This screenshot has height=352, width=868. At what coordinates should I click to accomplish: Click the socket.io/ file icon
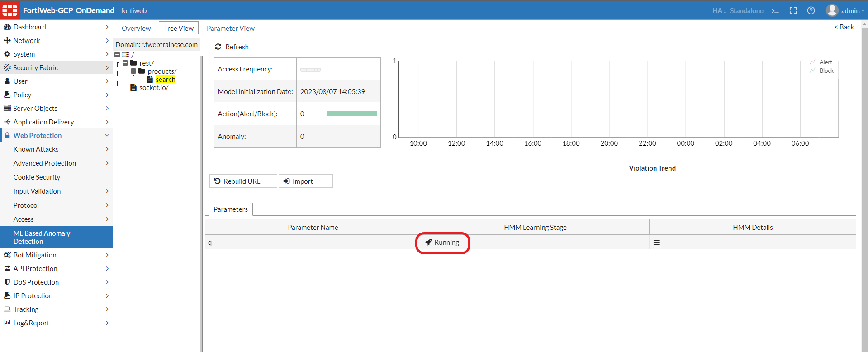click(133, 87)
